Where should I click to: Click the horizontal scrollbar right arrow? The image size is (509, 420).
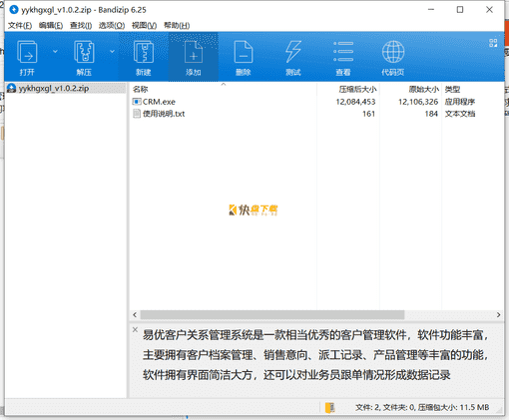click(498, 314)
